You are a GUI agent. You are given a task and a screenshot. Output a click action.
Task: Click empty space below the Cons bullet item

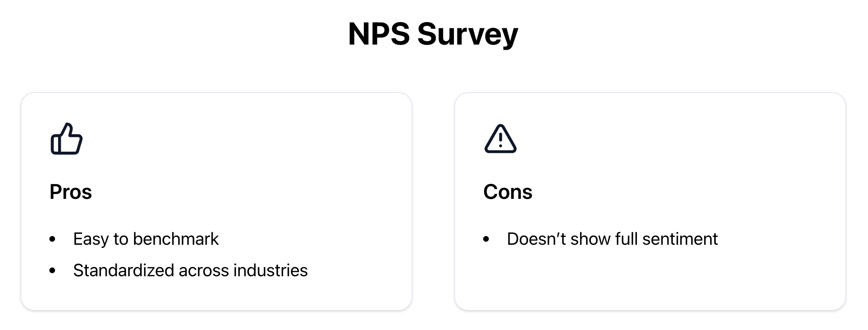coord(612,280)
